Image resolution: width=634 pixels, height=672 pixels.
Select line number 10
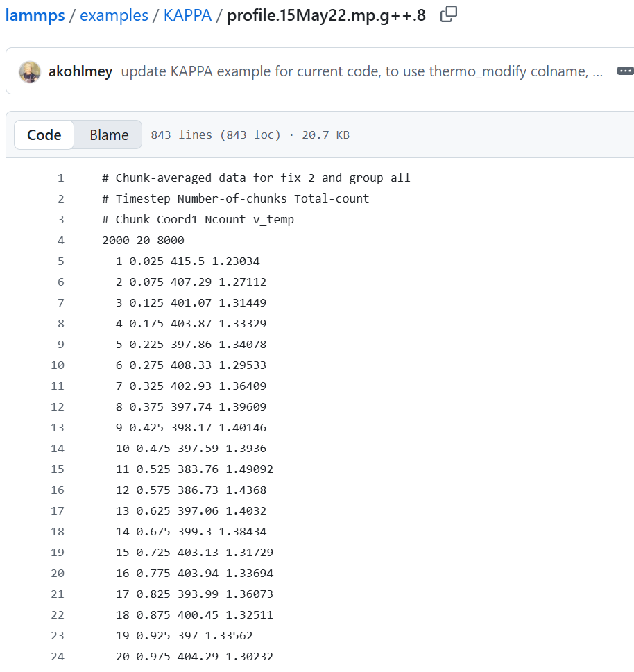(x=58, y=365)
